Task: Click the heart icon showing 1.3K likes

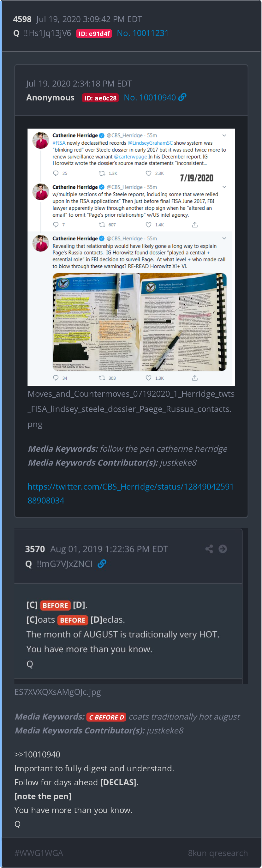Action: pyautogui.click(x=148, y=378)
